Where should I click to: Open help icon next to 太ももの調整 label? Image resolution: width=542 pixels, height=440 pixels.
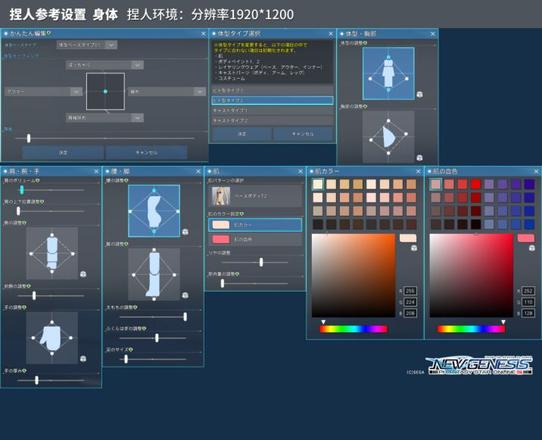click(136, 307)
